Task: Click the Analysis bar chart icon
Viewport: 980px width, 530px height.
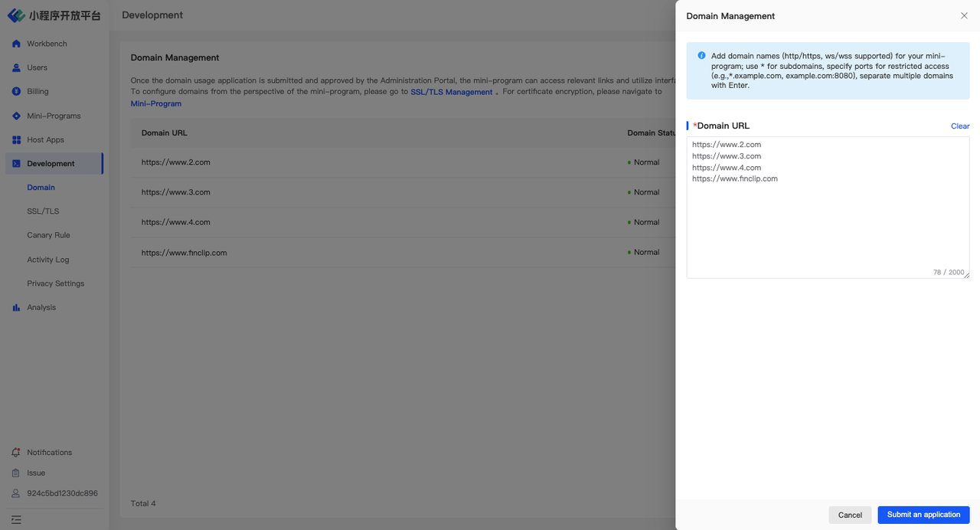Action: pyautogui.click(x=16, y=307)
